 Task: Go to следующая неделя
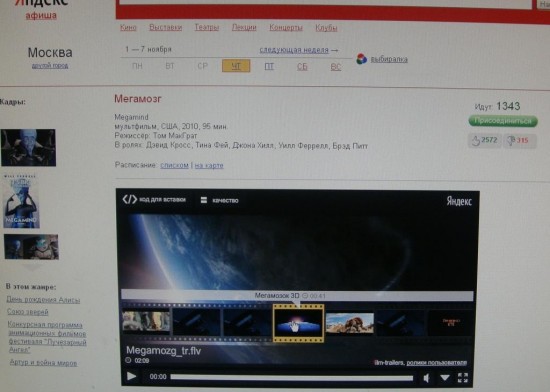pyautogui.click(x=294, y=50)
